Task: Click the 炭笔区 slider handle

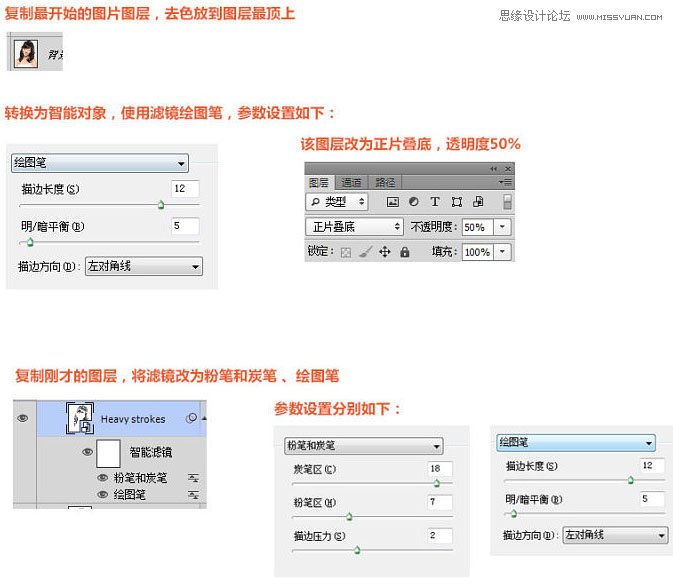Action: pyautogui.click(x=437, y=484)
